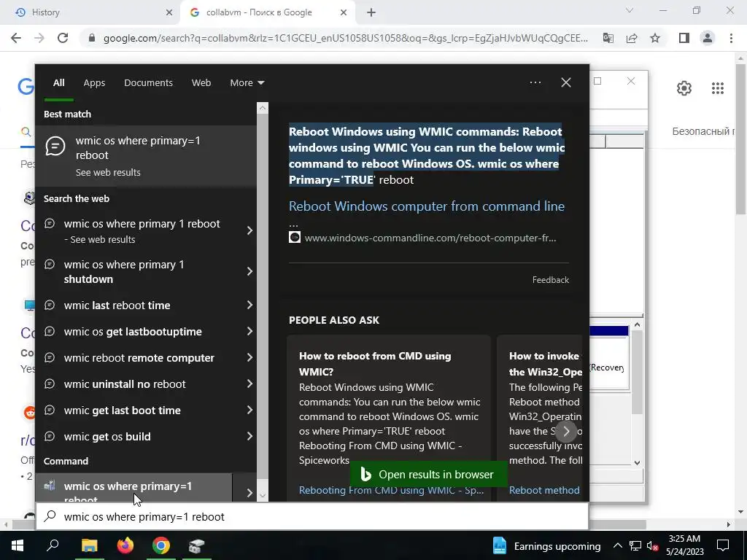This screenshot has width=747, height=560.
Task: Switch to the Documents filter tab
Action: [x=148, y=83]
